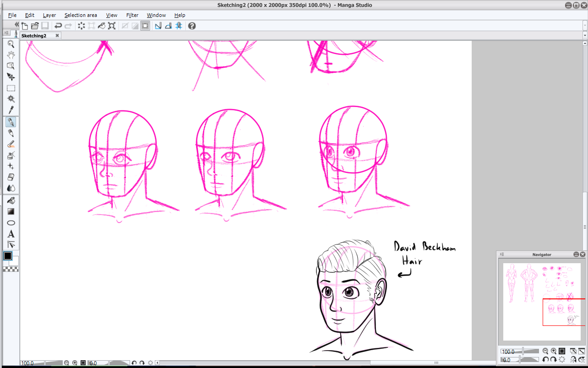Image resolution: width=588 pixels, height=368 pixels.
Task: Click the Undo arrow in the toolbar
Action: 58,26
